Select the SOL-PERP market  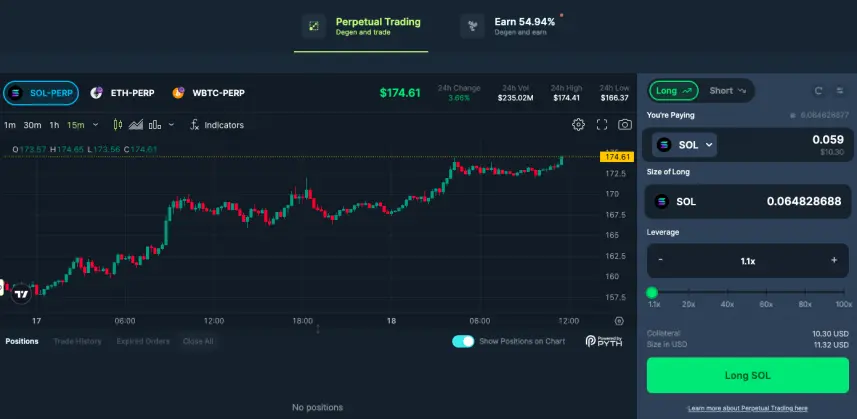(x=41, y=93)
